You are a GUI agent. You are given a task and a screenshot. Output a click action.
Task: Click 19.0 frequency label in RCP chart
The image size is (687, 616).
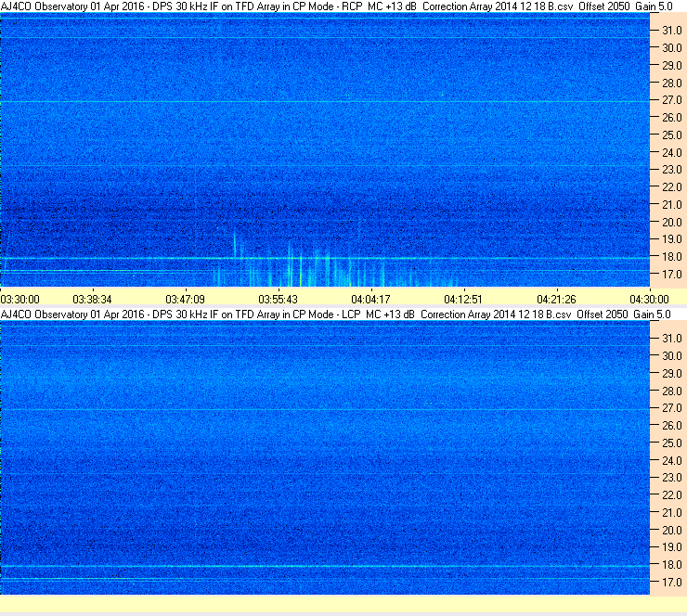point(672,239)
